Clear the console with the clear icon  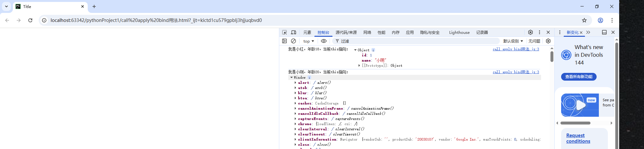click(x=293, y=41)
